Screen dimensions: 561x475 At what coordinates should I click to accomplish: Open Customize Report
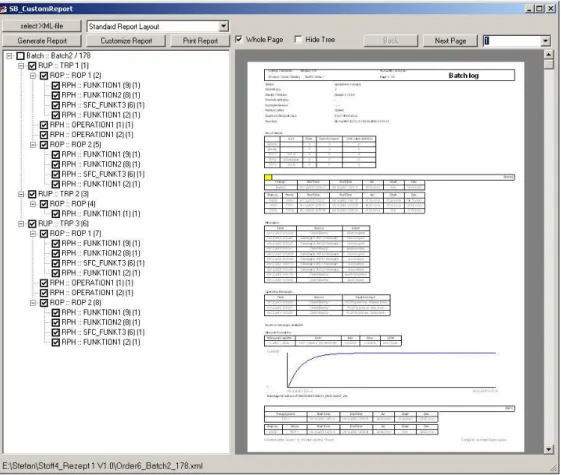[x=126, y=41]
